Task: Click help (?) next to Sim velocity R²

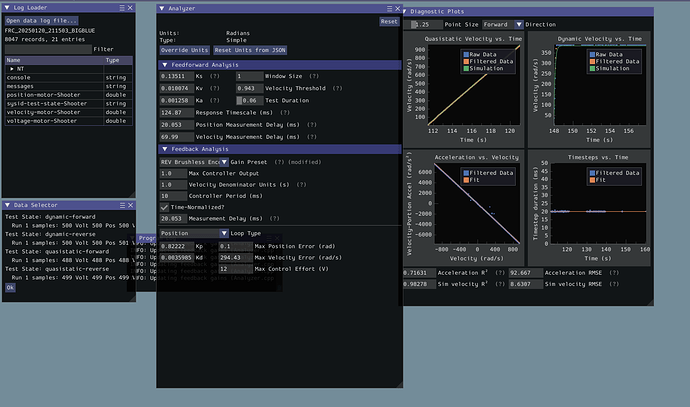Action: point(500,284)
